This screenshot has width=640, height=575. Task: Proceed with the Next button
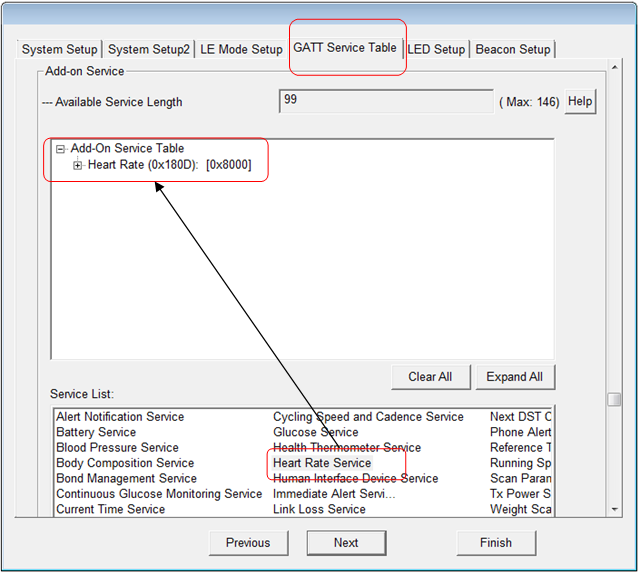point(346,543)
